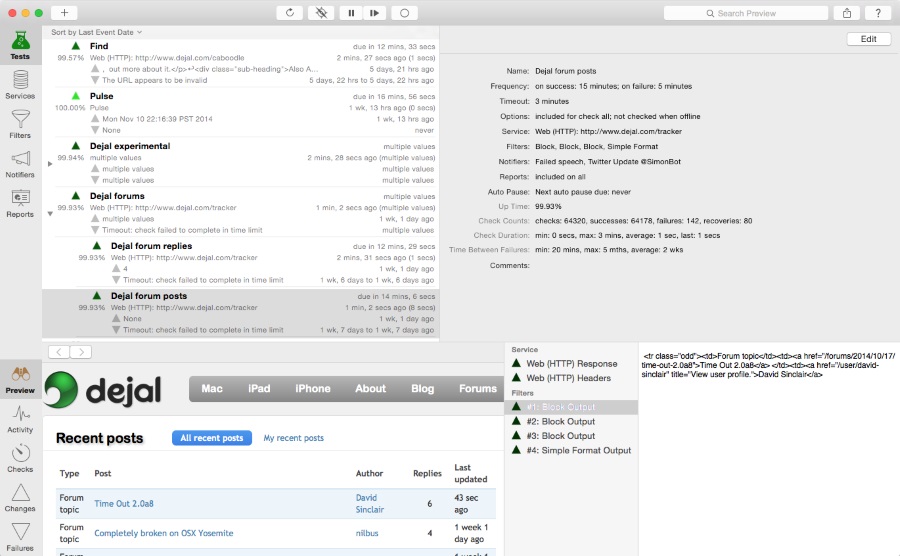Image resolution: width=900 pixels, height=556 pixels.
Task: Click the Frequency value text
Action: tap(614, 86)
